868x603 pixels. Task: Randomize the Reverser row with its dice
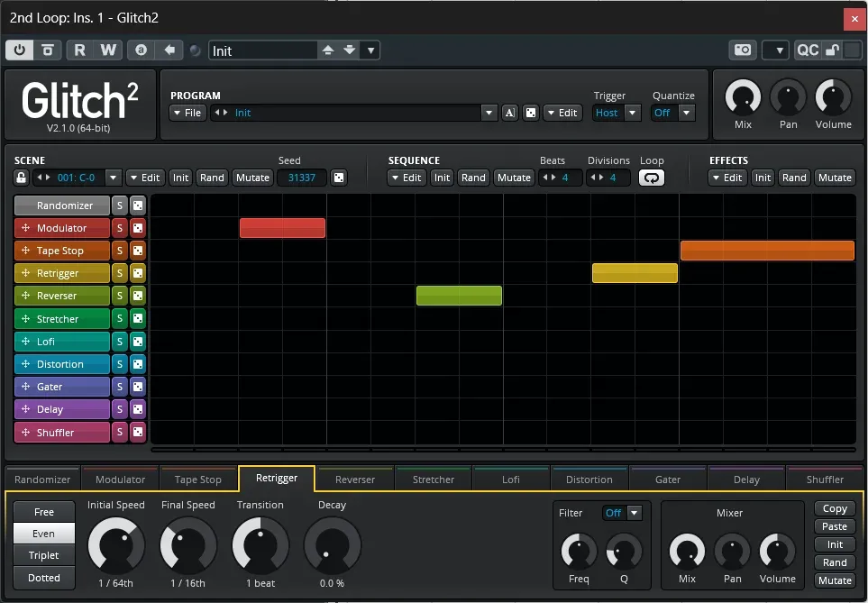point(138,296)
